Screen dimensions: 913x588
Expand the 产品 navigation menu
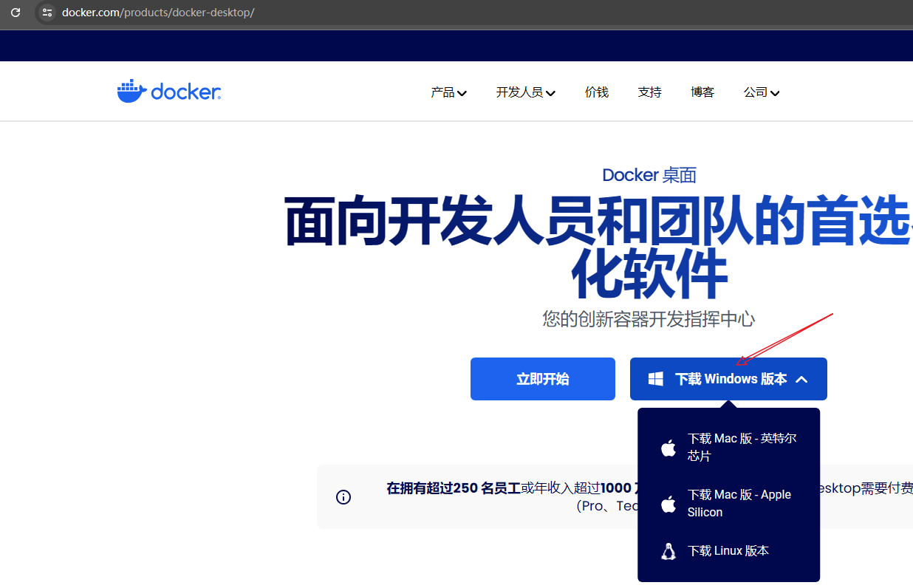448,92
